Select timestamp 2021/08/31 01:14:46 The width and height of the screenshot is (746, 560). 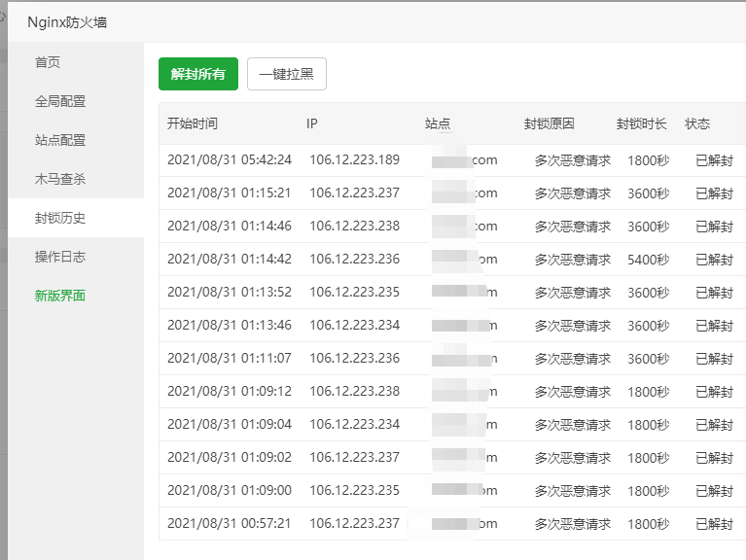(230, 226)
